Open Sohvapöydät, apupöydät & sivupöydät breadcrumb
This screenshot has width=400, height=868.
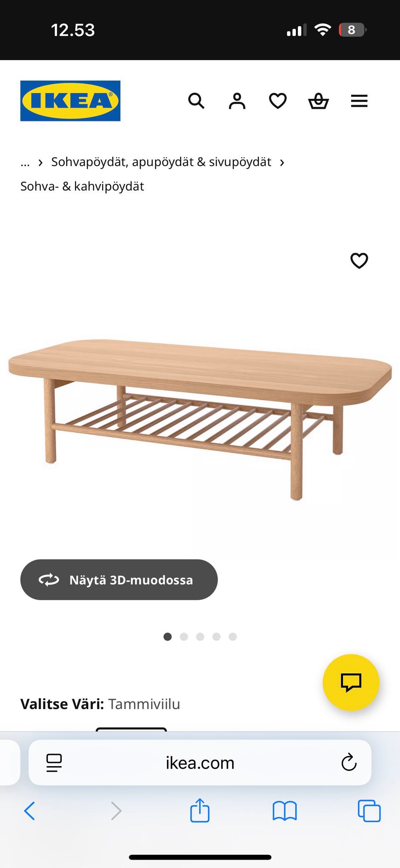161,162
